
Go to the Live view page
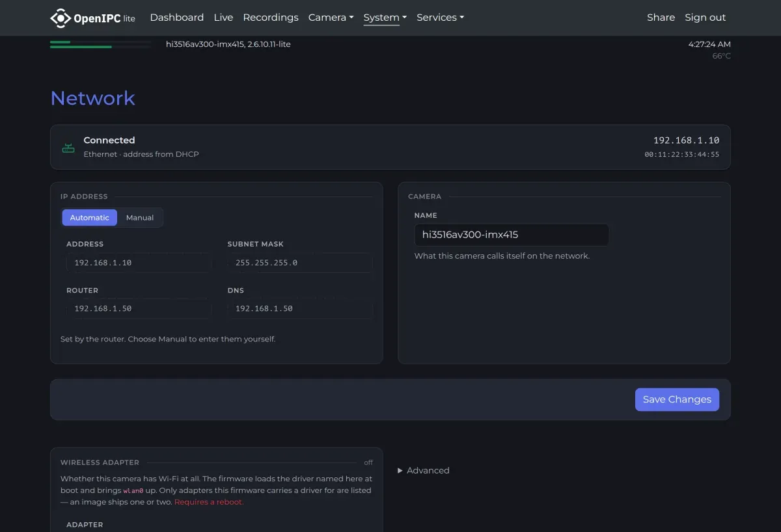223,18
